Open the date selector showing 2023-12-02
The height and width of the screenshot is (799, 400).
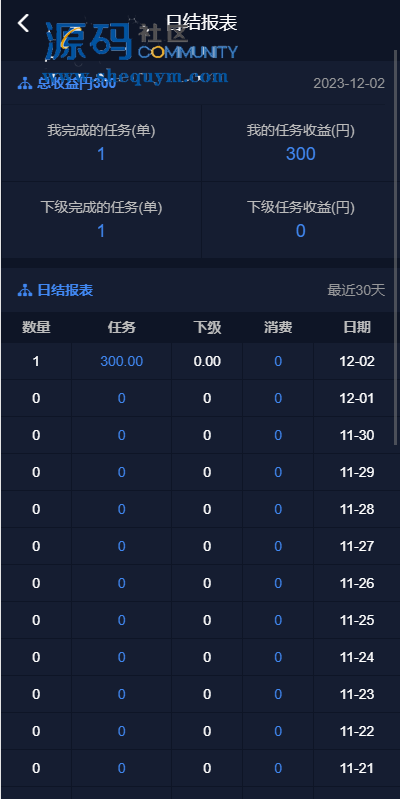349,84
